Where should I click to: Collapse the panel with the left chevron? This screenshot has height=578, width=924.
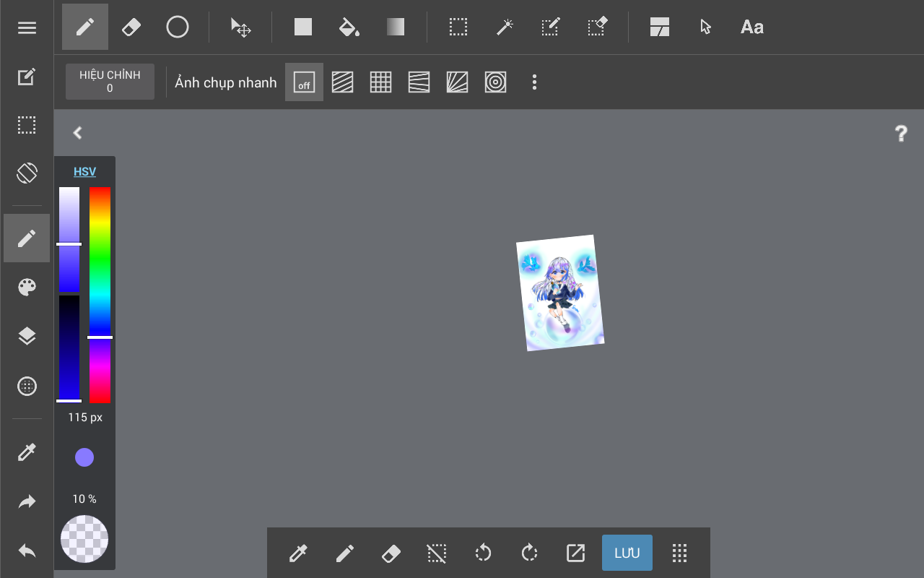coord(78,133)
